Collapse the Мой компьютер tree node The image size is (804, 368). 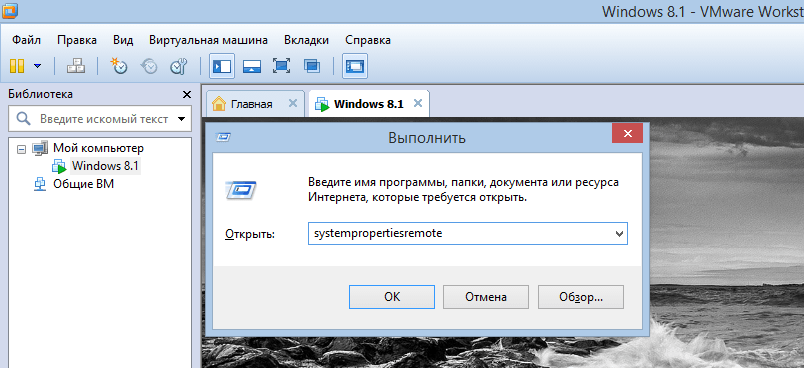click(21, 149)
